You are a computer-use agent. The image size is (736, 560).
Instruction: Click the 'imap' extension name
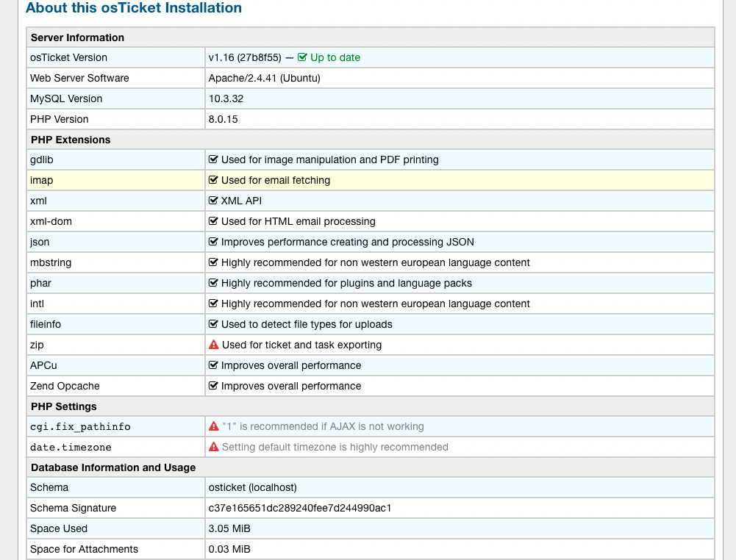41,181
